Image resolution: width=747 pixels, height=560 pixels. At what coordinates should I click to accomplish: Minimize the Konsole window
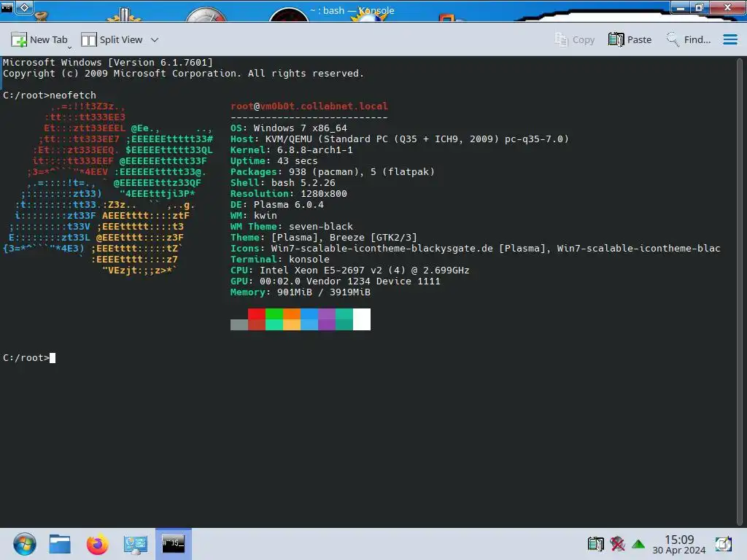click(x=681, y=7)
